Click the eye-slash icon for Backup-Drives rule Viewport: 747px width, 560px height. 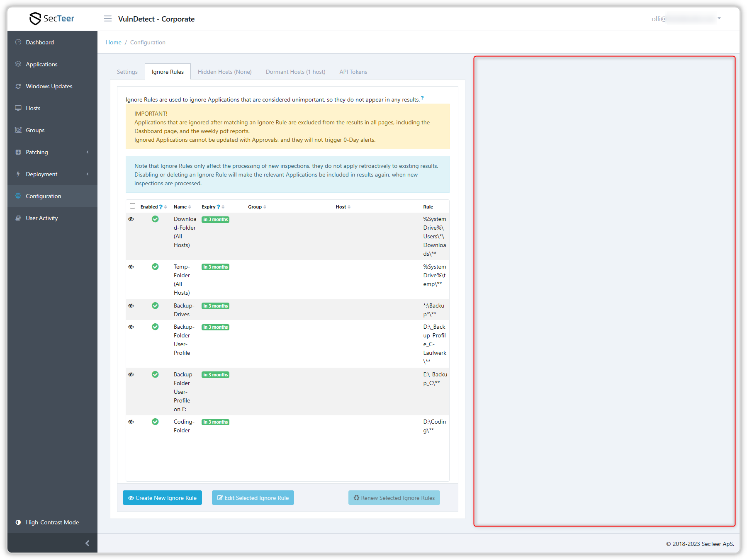click(131, 306)
